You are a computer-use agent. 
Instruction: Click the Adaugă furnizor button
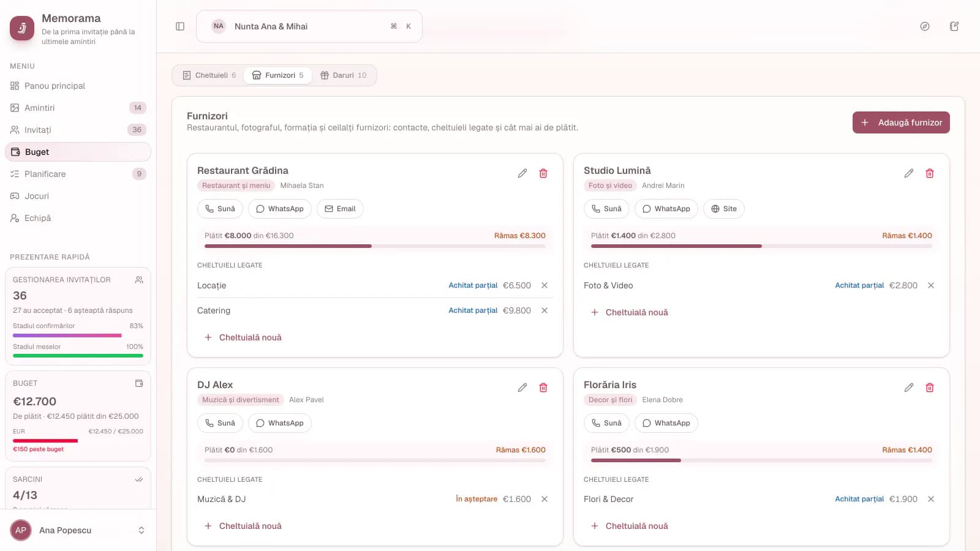tap(901, 122)
